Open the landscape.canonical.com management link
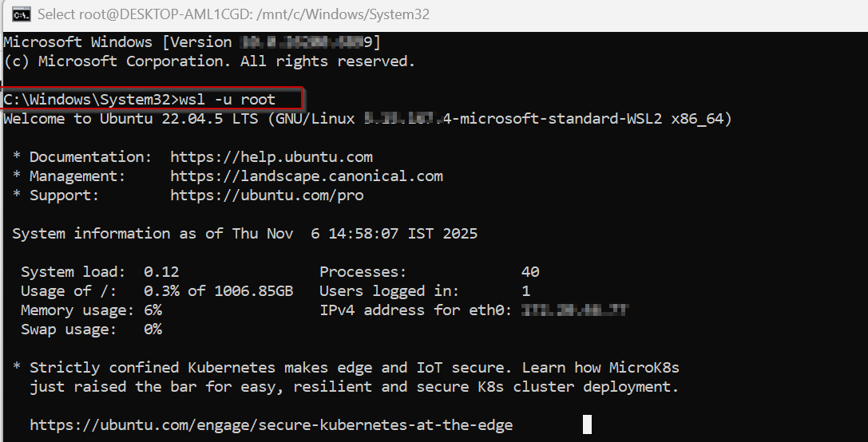This screenshot has height=442, width=868. tap(307, 176)
